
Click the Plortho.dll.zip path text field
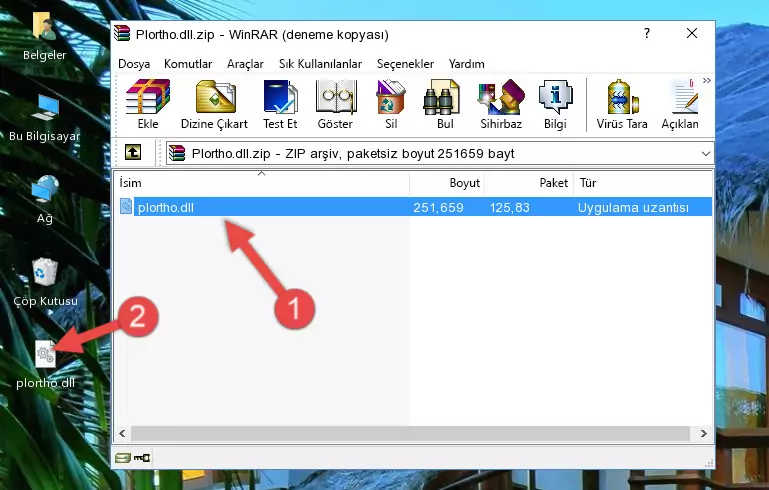coord(439,154)
